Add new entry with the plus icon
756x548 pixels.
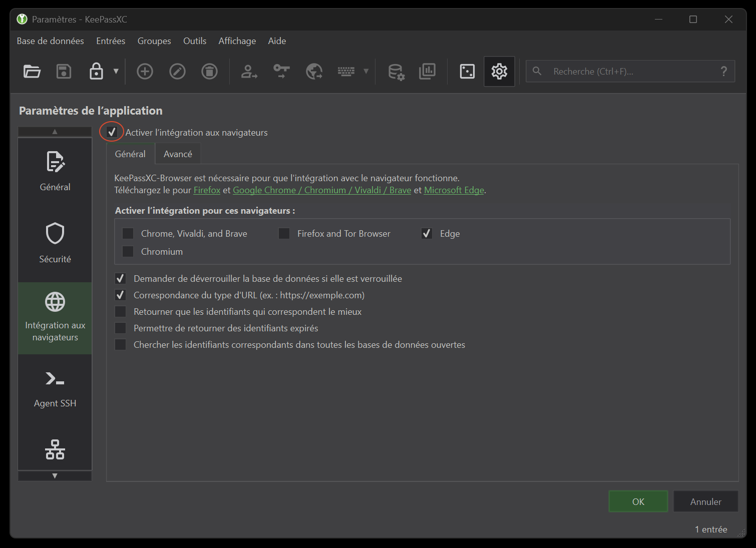(145, 72)
